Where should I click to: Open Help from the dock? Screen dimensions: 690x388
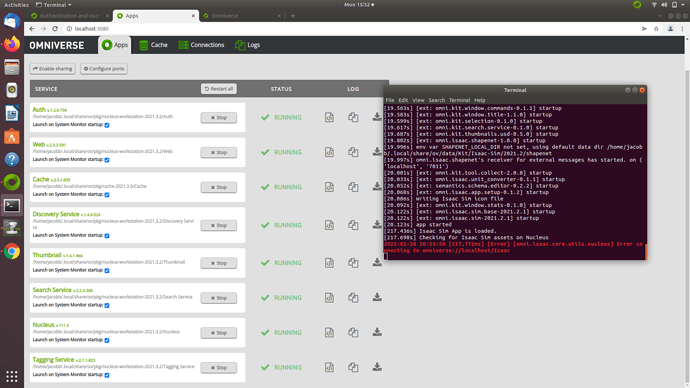(x=12, y=159)
